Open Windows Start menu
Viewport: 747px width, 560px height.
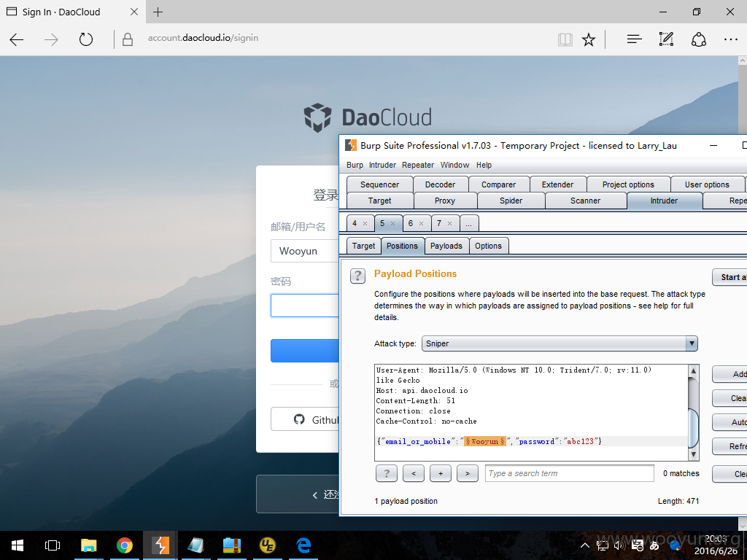click(18, 545)
